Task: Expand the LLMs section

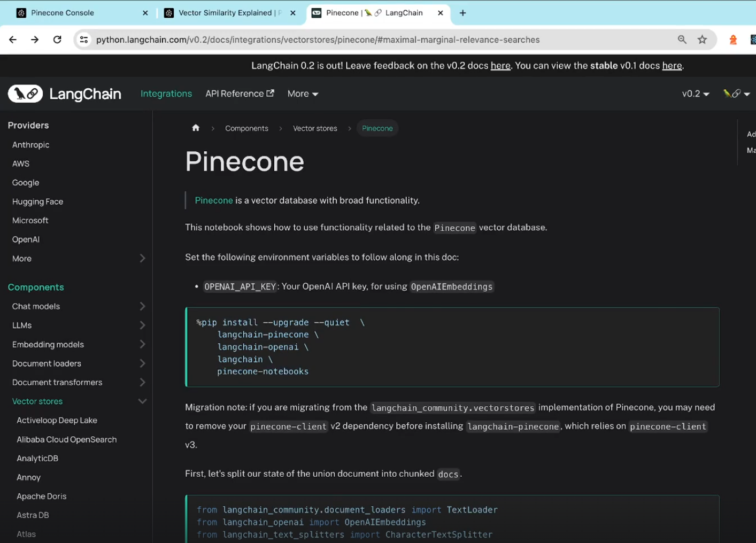Action: (x=142, y=325)
